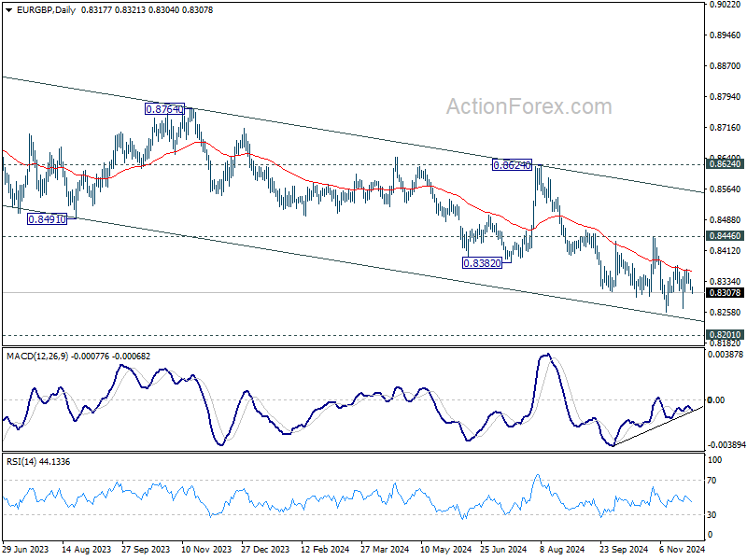Click the 0.85640 price axis value

coord(726,189)
